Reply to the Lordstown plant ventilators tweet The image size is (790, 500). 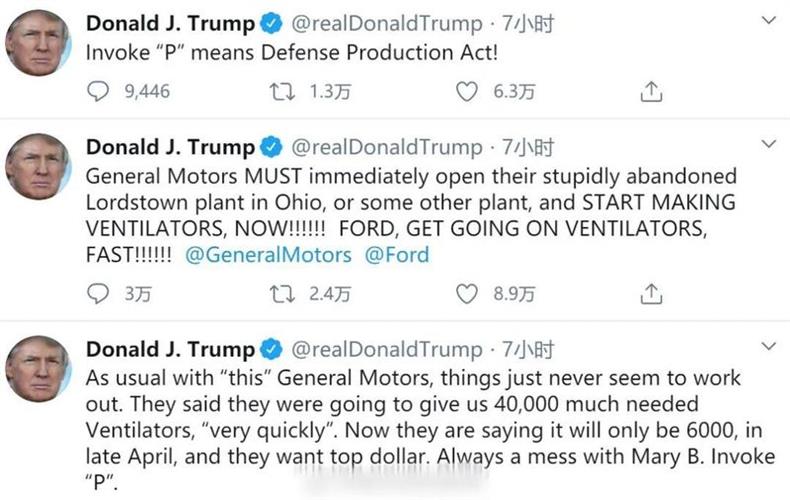coord(98,294)
